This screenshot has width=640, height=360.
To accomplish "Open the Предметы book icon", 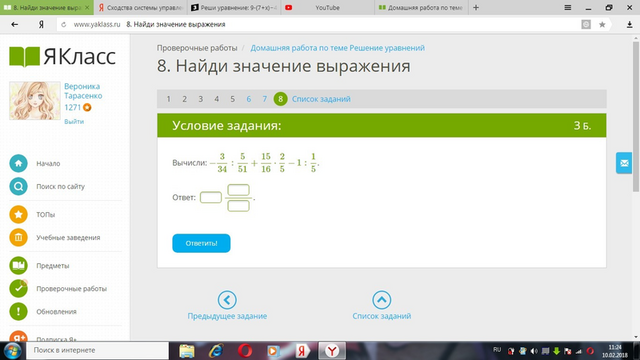I will [x=18, y=265].
